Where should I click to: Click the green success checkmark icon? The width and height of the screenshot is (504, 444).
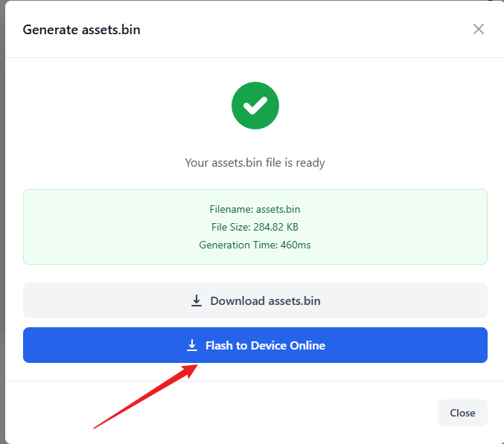255,106
